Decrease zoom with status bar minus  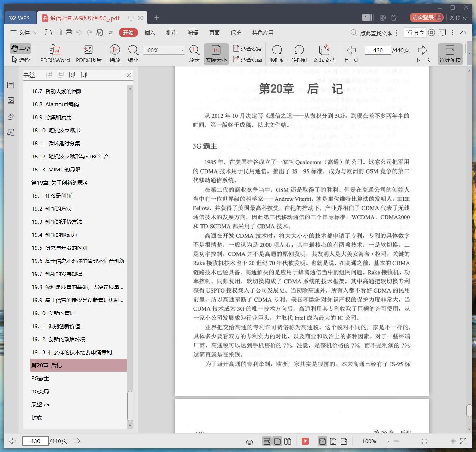[397, 441]
